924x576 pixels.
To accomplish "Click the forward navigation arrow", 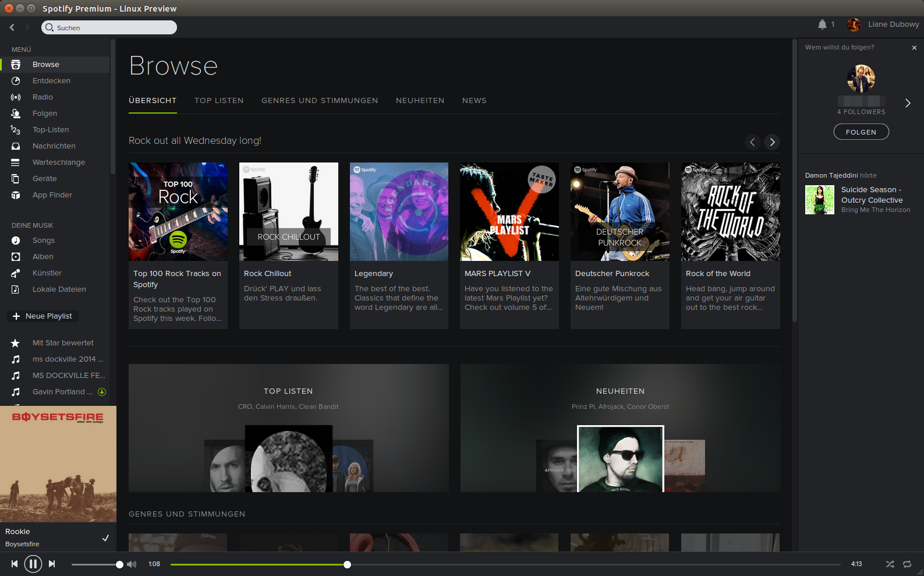I will [x=27, y=27].
